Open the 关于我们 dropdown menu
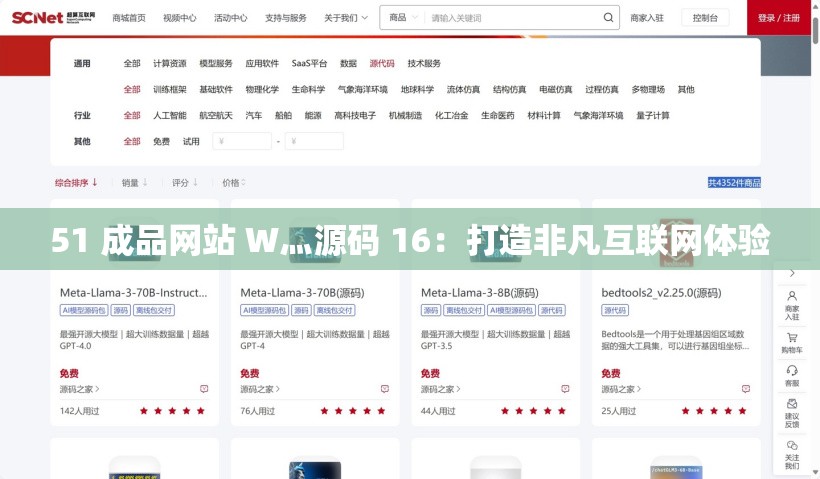The width and height of the screenshot is (820, 479). 346,18
